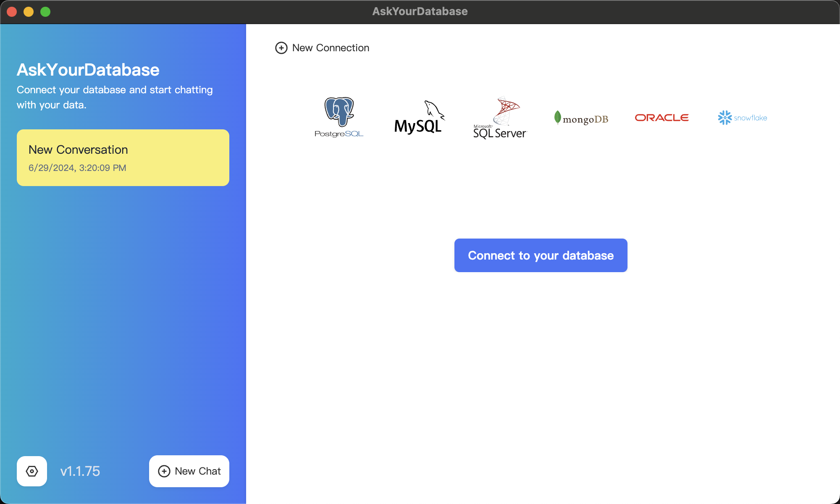This screenshot has height=504, width=840.
Task: Minimize the window using yellow button
Action: (x=29, y=12)
